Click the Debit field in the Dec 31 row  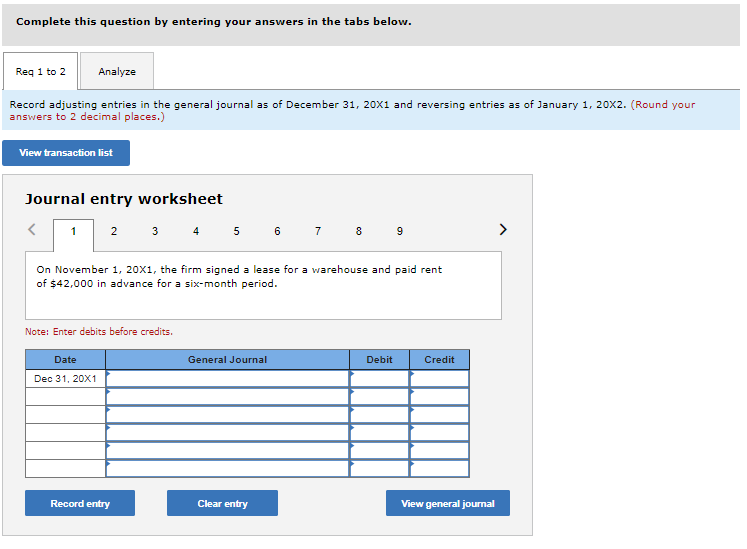380,379
